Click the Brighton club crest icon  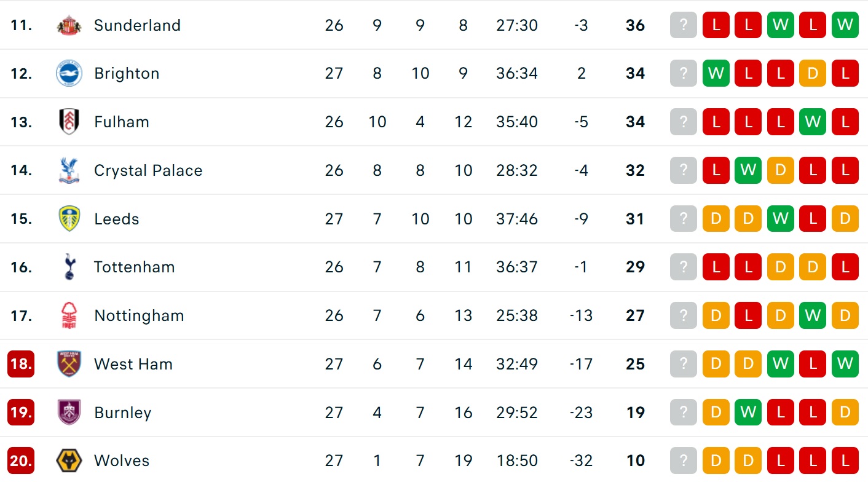coord(69,74)
